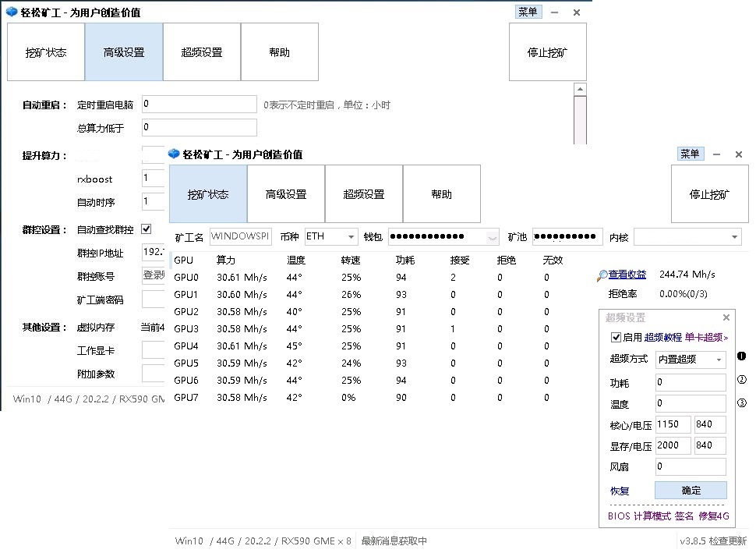Open the 菜单 menu in the front window
756x553 pixels.
[690, 154]
